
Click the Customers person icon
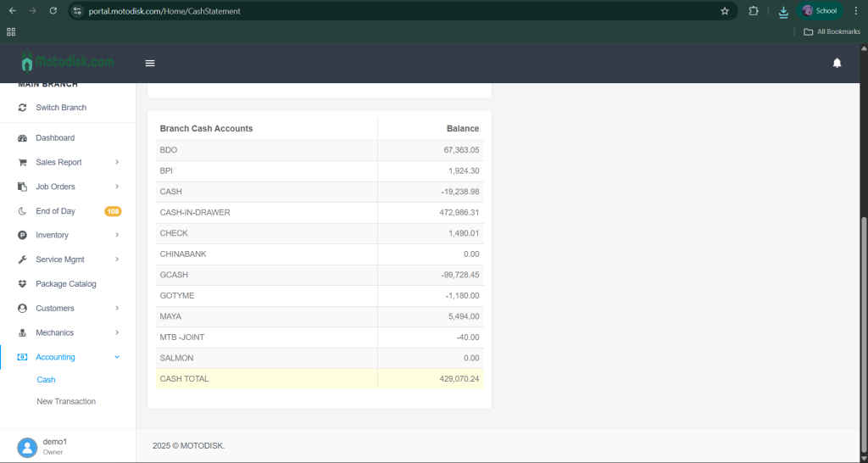coord(22,309)
